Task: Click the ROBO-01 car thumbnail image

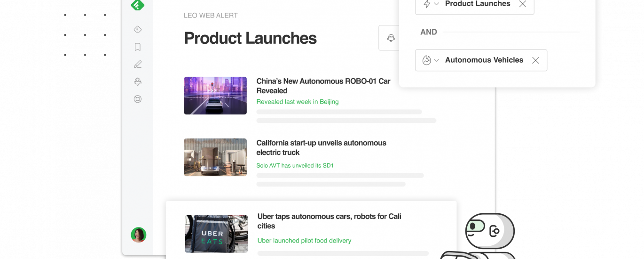Action: [x=215, y=96]
